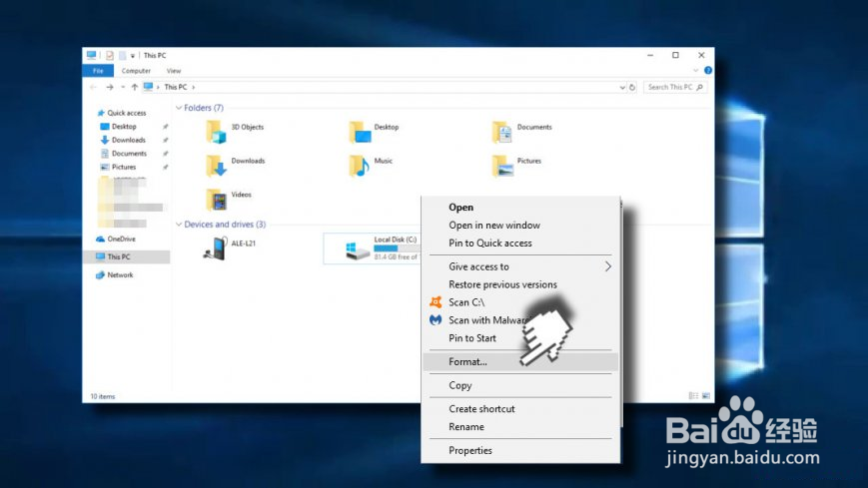Open the Documents folder icon in Folders
868x488 pixels.
point(502,132)
